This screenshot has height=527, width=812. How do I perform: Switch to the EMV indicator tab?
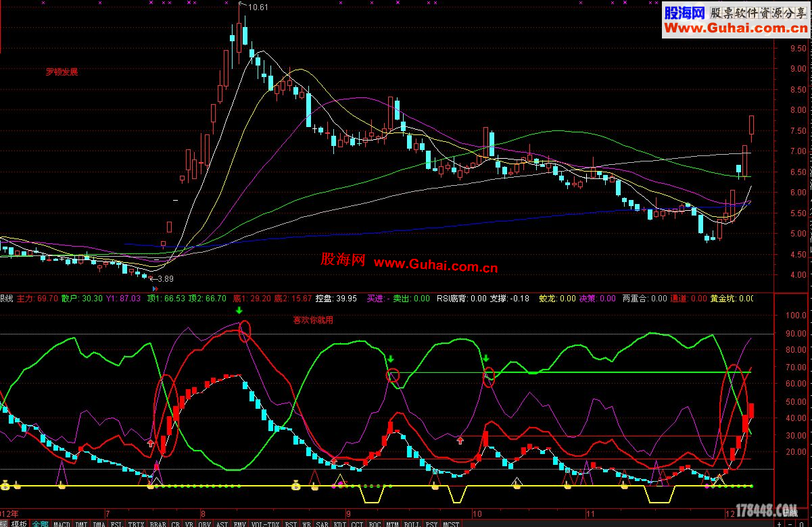(x=240, y=524)
